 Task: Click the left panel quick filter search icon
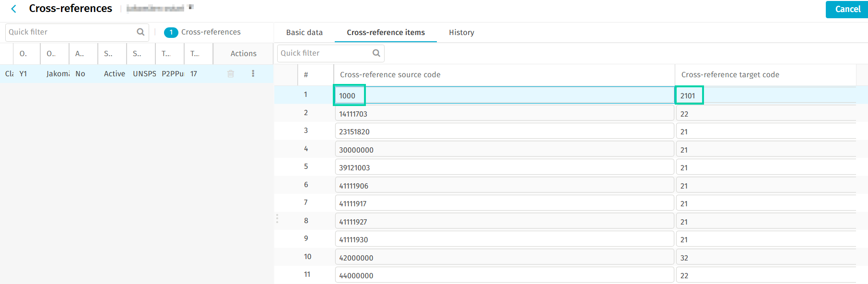[x=141, y=32]
